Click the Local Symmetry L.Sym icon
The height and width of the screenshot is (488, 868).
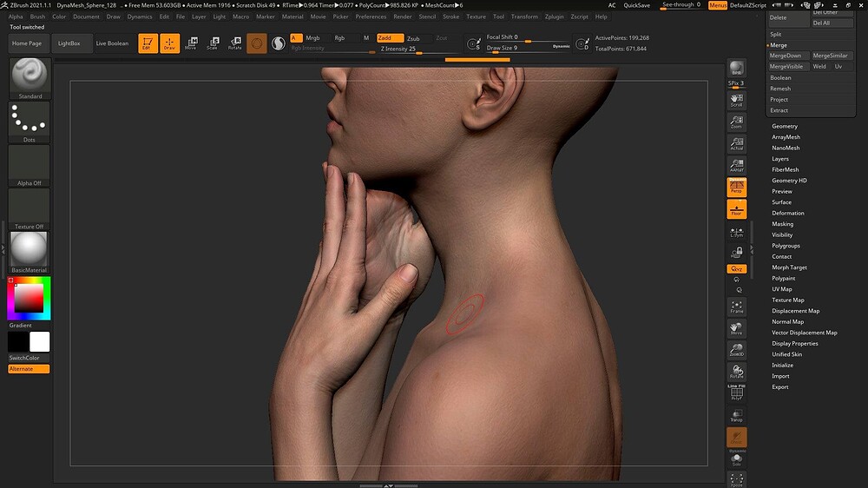[x=736, y=232]
